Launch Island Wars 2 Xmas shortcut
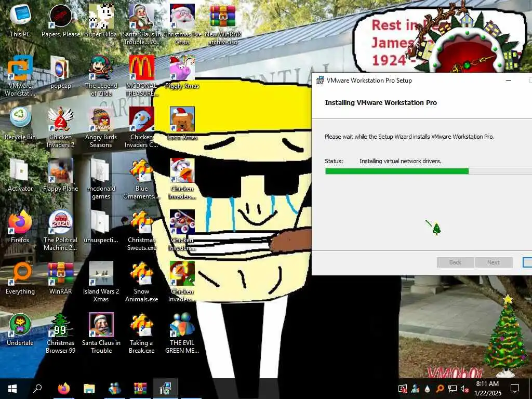This screenshot has height=399, width=532. tap(101, 281)
